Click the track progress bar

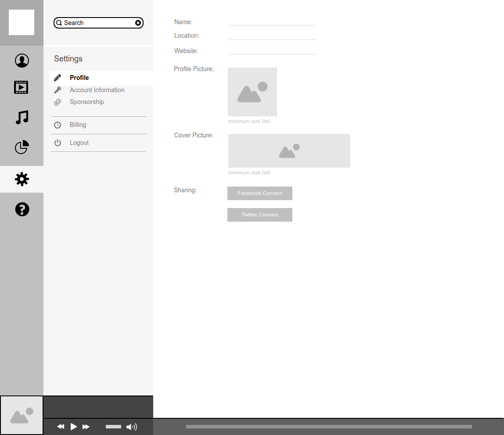coord(329,427)
